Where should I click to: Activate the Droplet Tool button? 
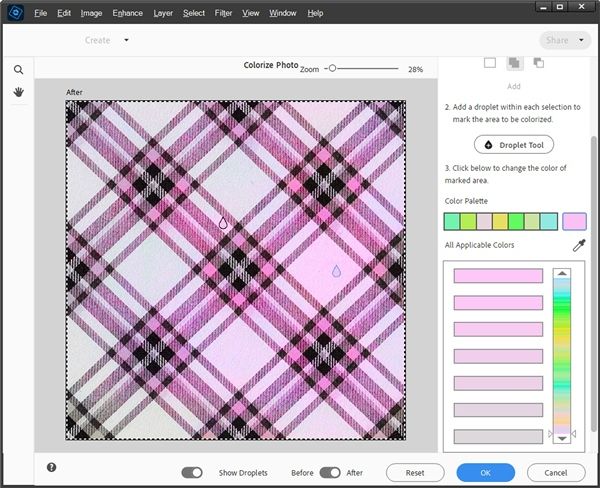click(514, 145)
